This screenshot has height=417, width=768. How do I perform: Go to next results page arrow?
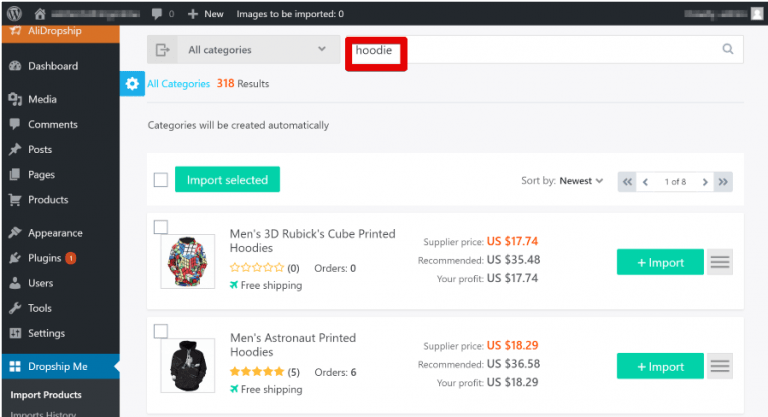click(x=705, y=182)
